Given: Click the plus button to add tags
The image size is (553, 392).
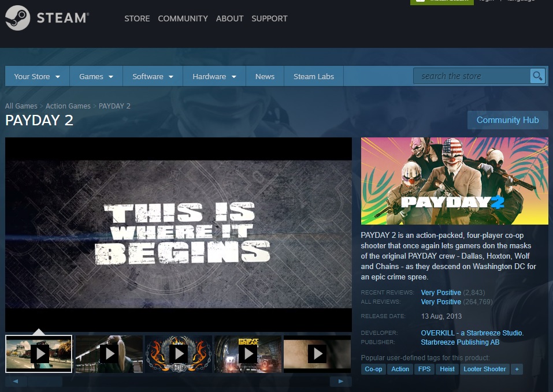Looking at the screenshot, I should point(517,369).
